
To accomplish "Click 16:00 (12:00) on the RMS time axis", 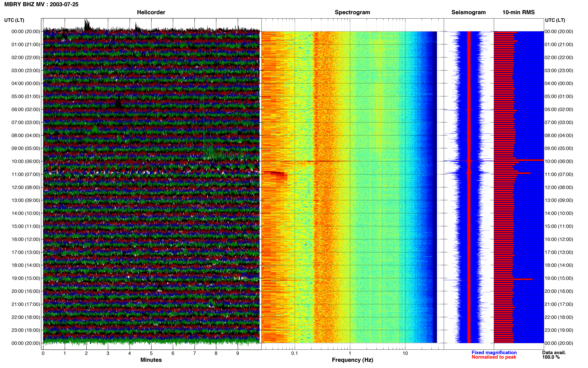I will point(559,239).
